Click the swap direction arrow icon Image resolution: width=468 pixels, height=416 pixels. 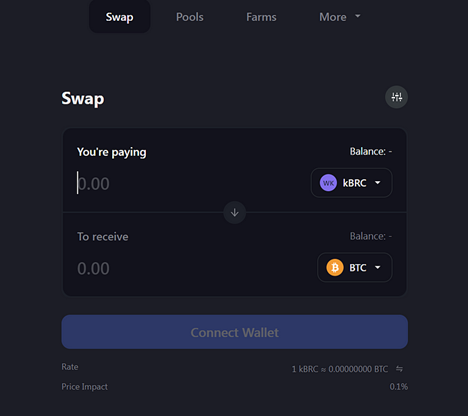click(235, 212)
